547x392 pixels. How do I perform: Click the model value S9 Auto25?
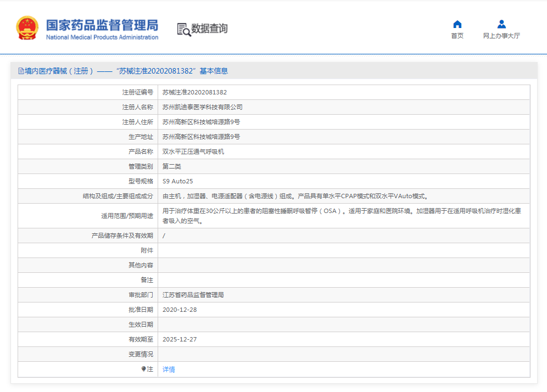pos(177,181)
